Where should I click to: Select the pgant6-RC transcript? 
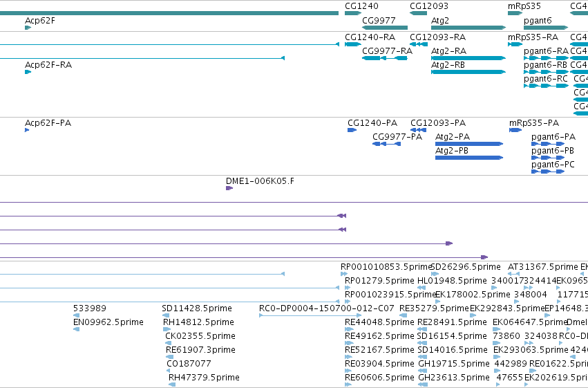[546, 86]
